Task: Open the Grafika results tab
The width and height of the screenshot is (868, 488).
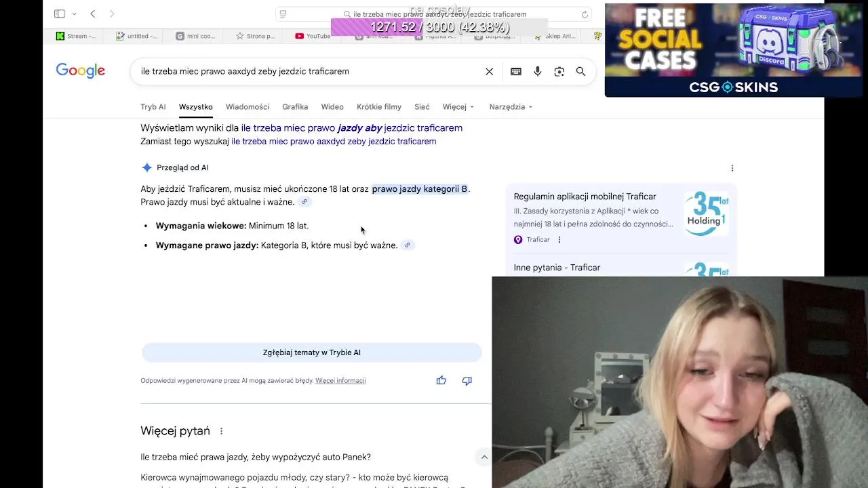Action: 295,106
